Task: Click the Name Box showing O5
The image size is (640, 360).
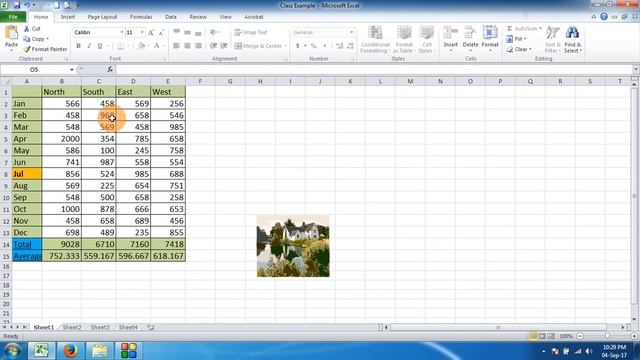Action: (35, 69)
